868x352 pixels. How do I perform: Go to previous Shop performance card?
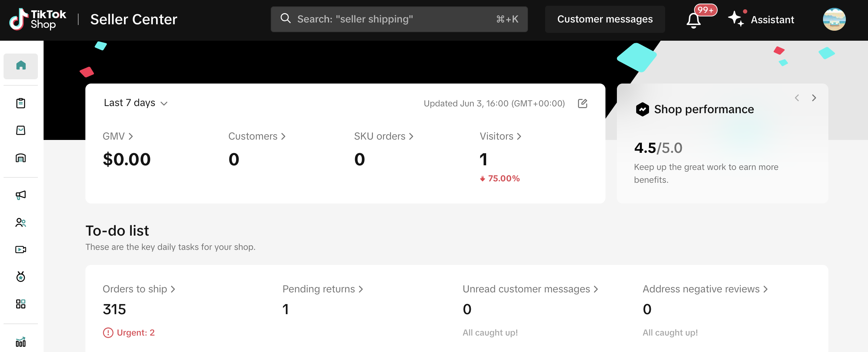coord(797,98)
